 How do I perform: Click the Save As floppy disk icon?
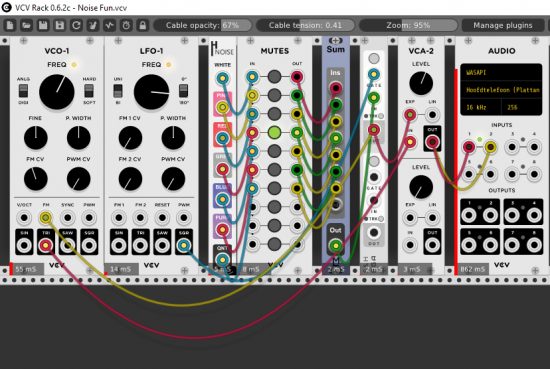[x=60, y=25]
